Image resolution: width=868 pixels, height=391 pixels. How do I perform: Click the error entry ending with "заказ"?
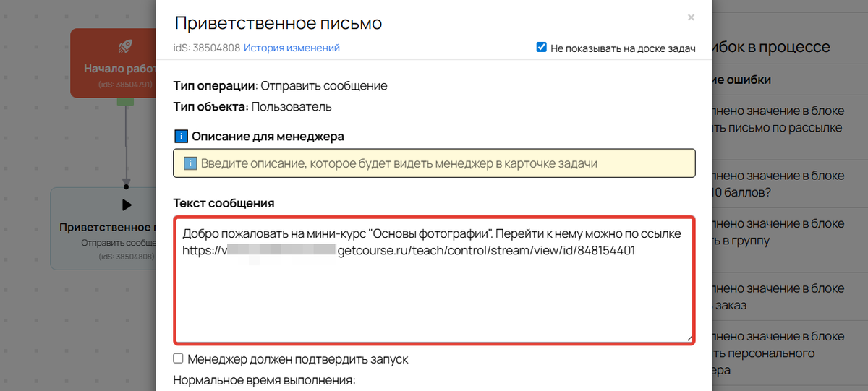[x=777, y=296]
